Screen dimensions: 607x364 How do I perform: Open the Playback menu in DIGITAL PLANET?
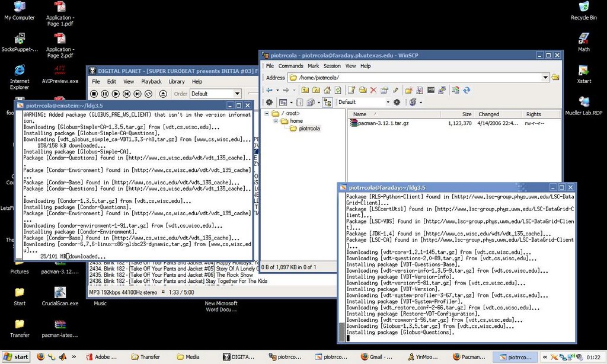[151, 82]
